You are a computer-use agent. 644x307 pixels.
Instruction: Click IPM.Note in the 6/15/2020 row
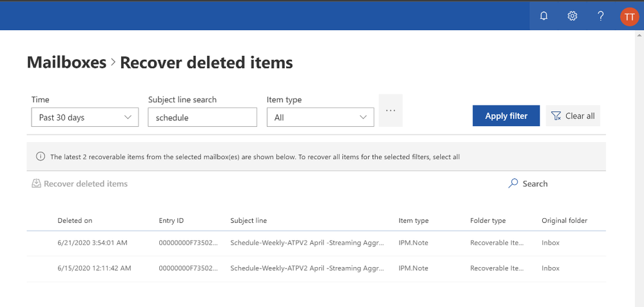coord(413,268)
